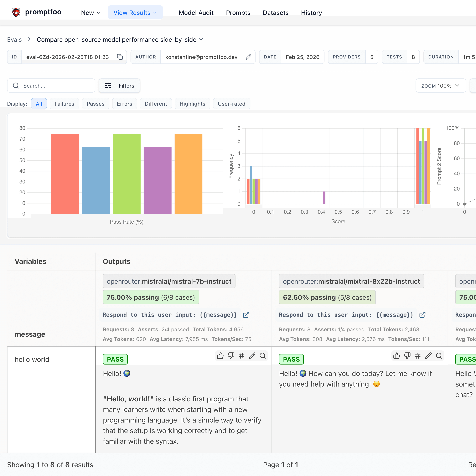This screenshot has width=476, height=476.
Task: Go to Model Audit
Action: [196, 13]
